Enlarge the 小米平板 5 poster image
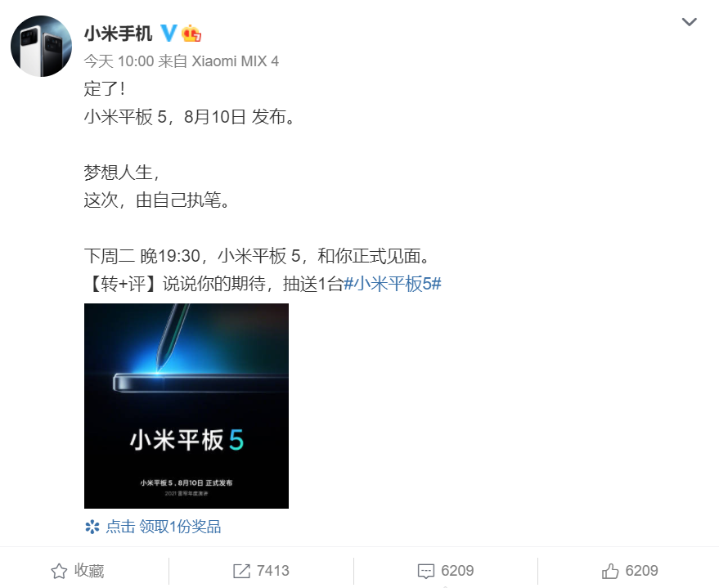 186,406
